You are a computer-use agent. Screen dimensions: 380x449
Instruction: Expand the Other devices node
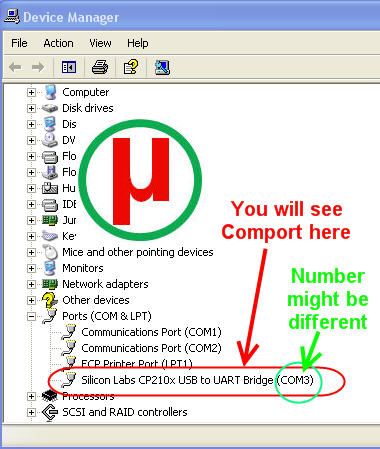(31, 300)
